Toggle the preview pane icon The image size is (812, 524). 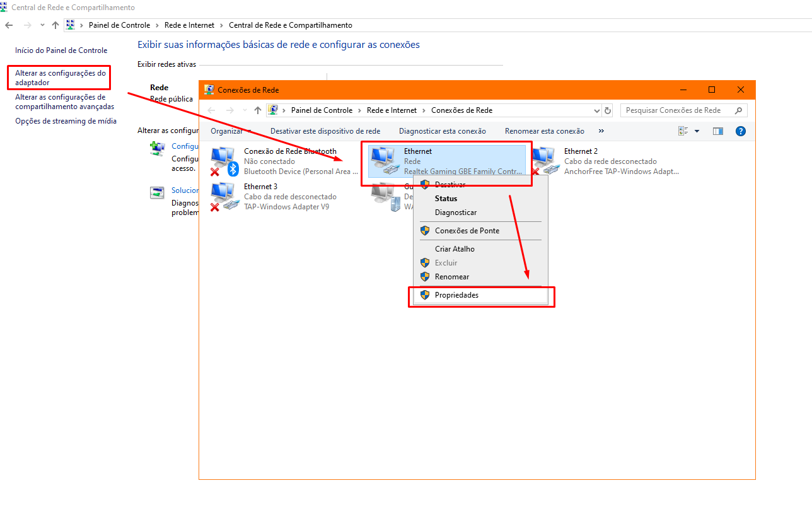[x=717, y=131]
